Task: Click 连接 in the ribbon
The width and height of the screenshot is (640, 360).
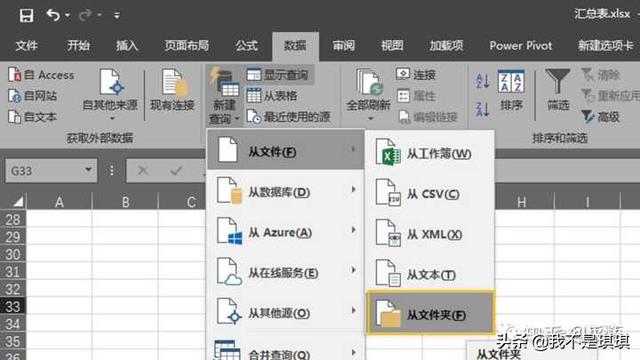Action: point(416,75)
